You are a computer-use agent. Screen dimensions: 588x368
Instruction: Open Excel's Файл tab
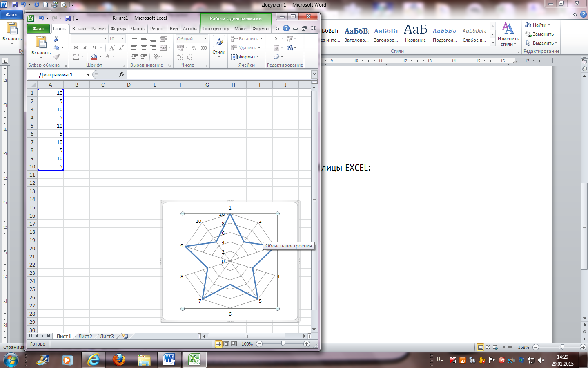point(38,29)
